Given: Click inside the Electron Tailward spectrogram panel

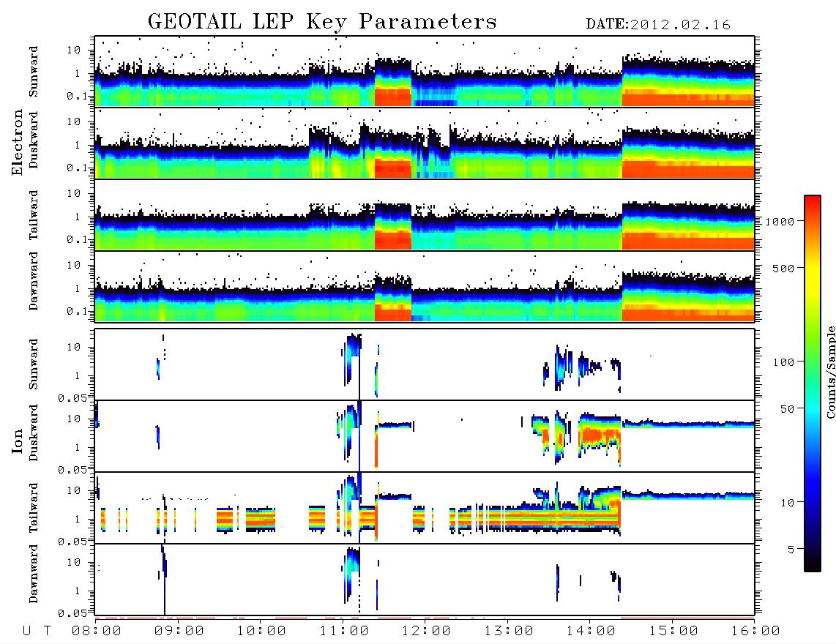Looking at the screenshot, I should pos(425,215).
